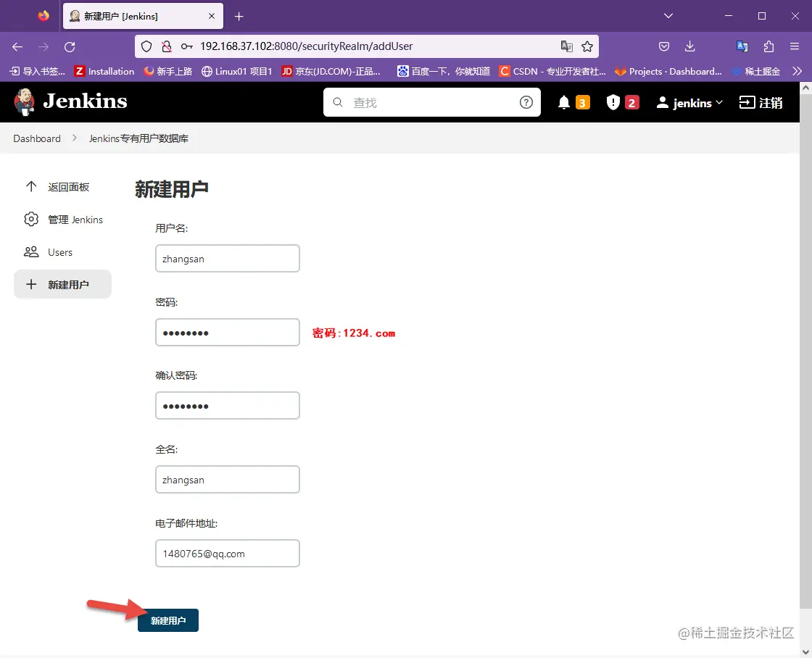This screenshot has width=812, height=658.
Task: Click the 用户名 field containing zhangsan
Action: click(x=228, y=258)
